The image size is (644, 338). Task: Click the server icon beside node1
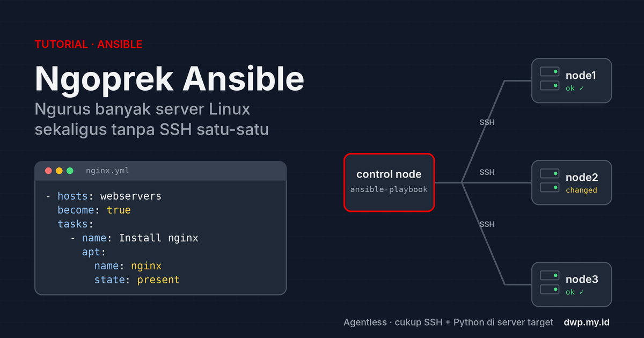pos(550,78)
